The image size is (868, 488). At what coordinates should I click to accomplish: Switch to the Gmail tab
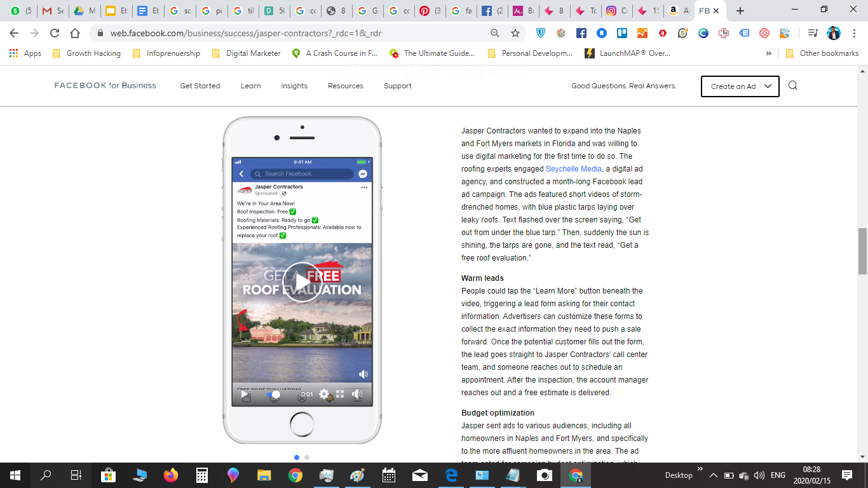(x=52, y=11)
